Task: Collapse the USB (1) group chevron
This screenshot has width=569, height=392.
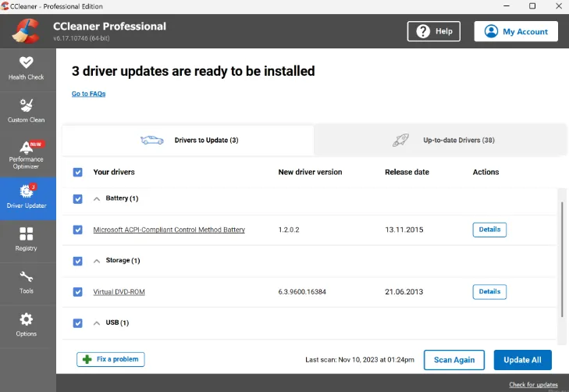Action: pos(97,323)
